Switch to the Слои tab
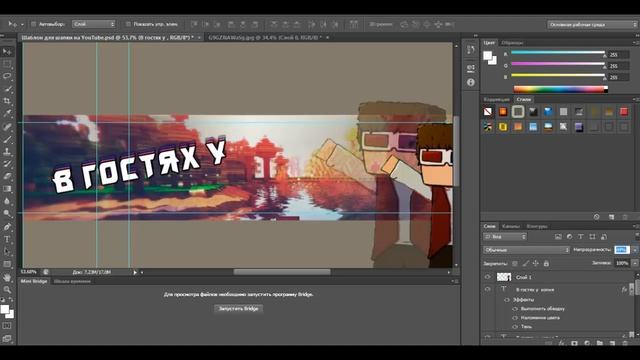 click(489, 226)
